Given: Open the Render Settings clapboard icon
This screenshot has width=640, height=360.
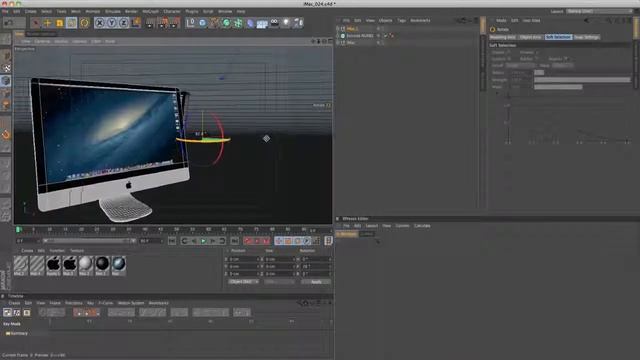Looking at the screenshot, I should pos(174,23).
